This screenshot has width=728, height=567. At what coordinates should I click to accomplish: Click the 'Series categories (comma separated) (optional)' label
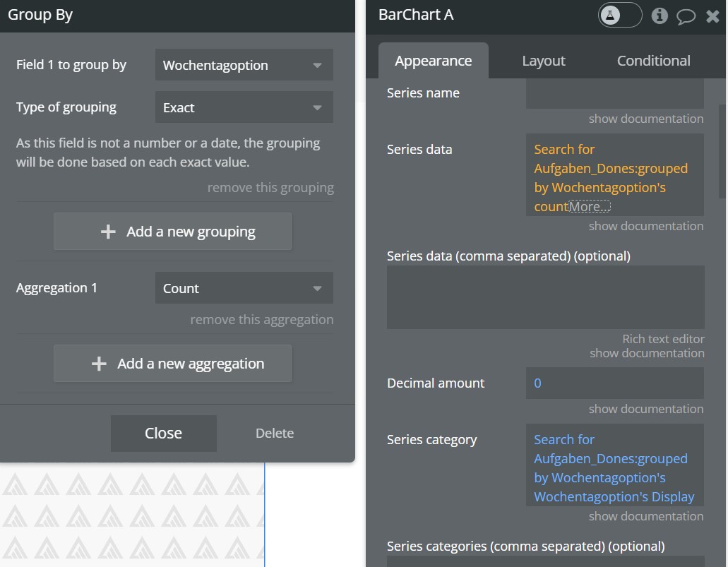[525, 547]
